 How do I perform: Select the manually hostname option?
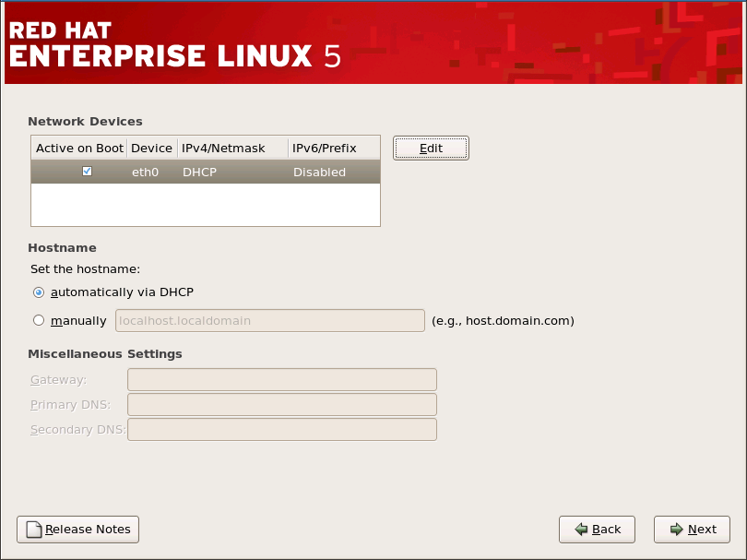click(x=39, y=320)
